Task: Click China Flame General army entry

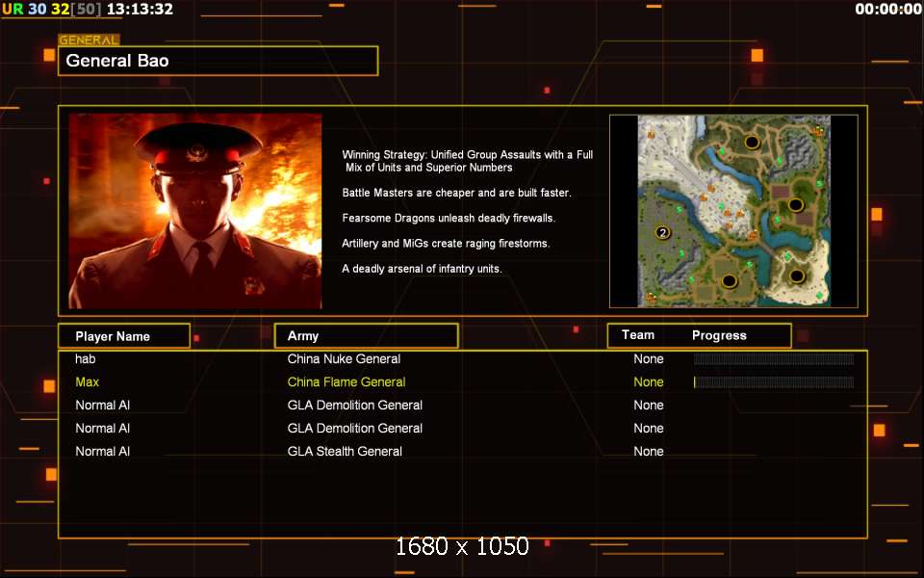Action: [346, 381]
